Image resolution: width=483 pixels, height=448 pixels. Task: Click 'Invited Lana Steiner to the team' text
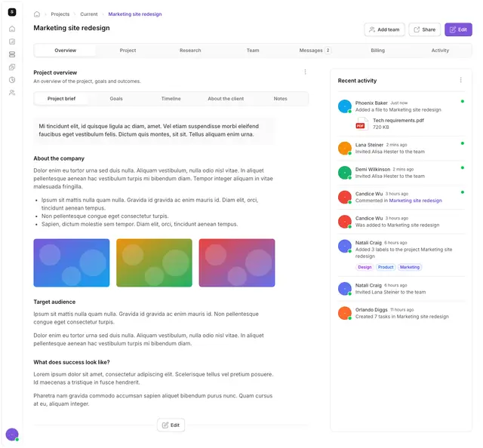coord(391,292)
